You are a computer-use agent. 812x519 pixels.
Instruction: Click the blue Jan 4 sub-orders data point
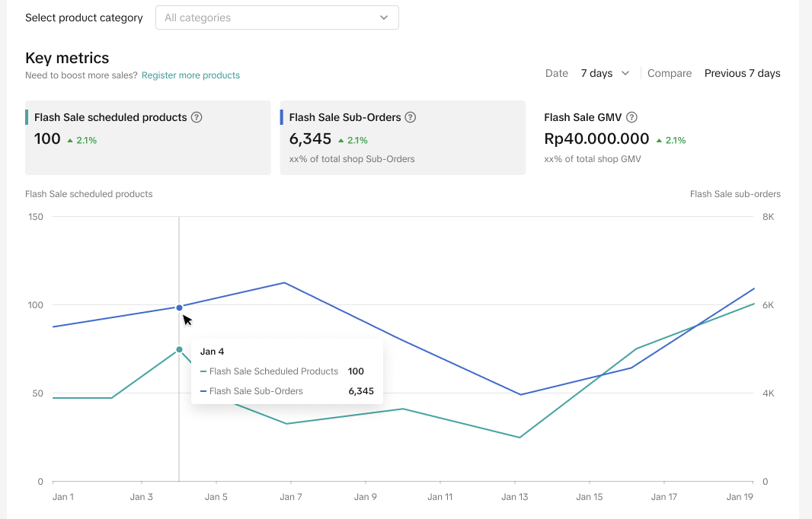(179, 307)
